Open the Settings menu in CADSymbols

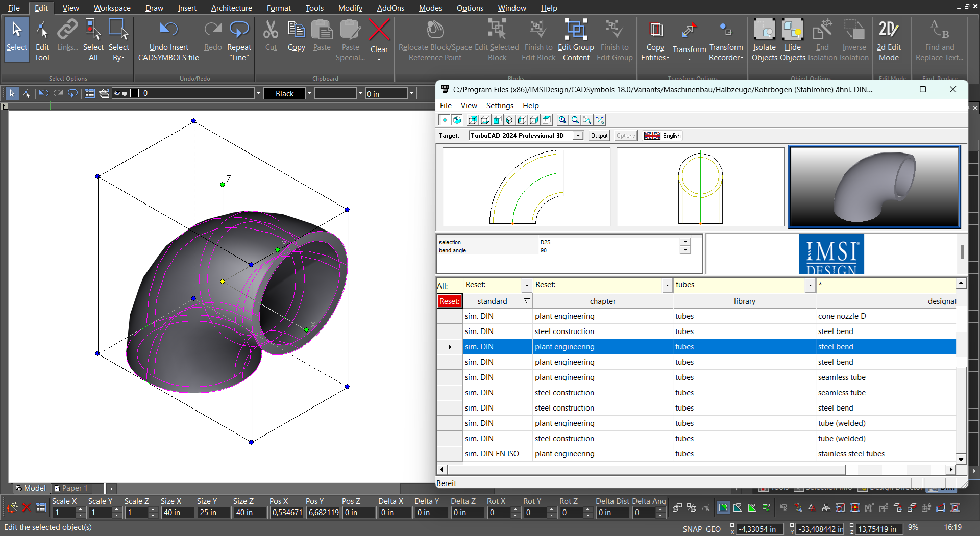pyautogui.click(x=499, y=105)
